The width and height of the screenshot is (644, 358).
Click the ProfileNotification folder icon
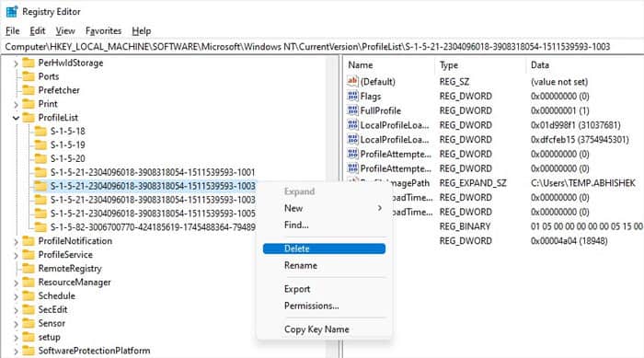pyautogui.click(x=29, y=241)
